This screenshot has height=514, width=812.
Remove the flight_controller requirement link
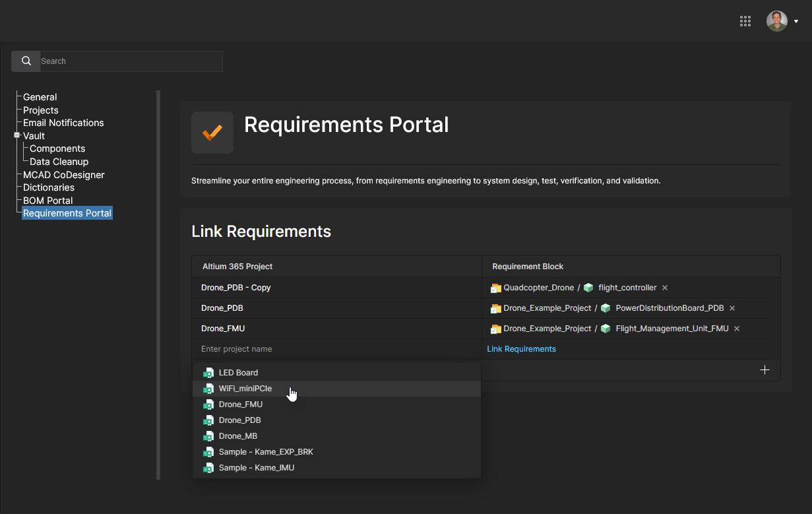coord(665,288)
